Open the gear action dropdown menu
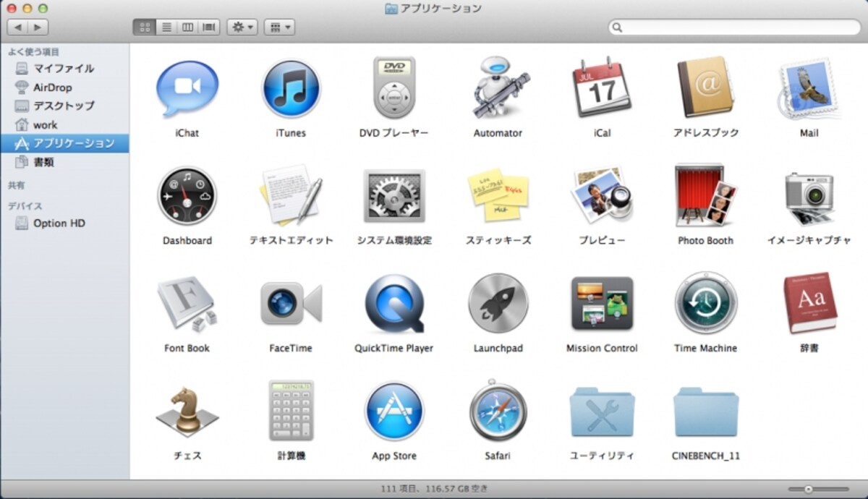 tap(242, 27)
